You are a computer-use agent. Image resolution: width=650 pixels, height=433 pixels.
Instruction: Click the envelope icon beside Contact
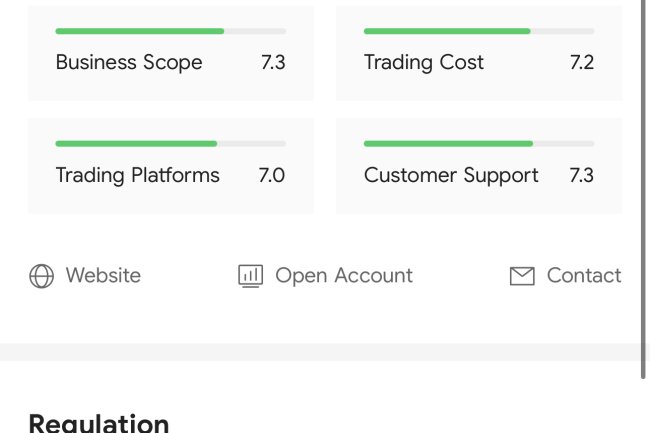tap(522, 276)
